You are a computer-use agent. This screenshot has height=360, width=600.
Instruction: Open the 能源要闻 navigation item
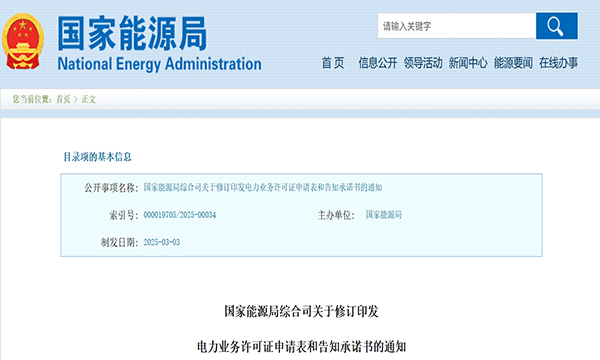pyautogui.click(x=513, y=63)
